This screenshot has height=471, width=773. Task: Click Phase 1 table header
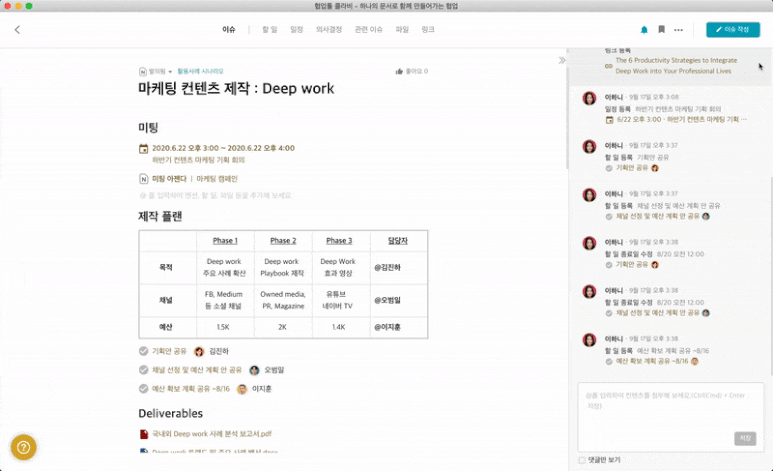225,241
